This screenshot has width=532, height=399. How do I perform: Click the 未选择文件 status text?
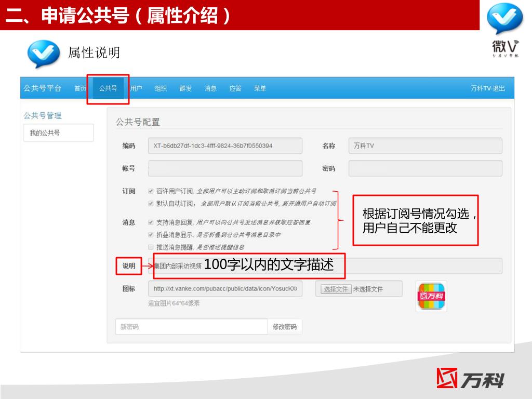[x=368, y=289]
